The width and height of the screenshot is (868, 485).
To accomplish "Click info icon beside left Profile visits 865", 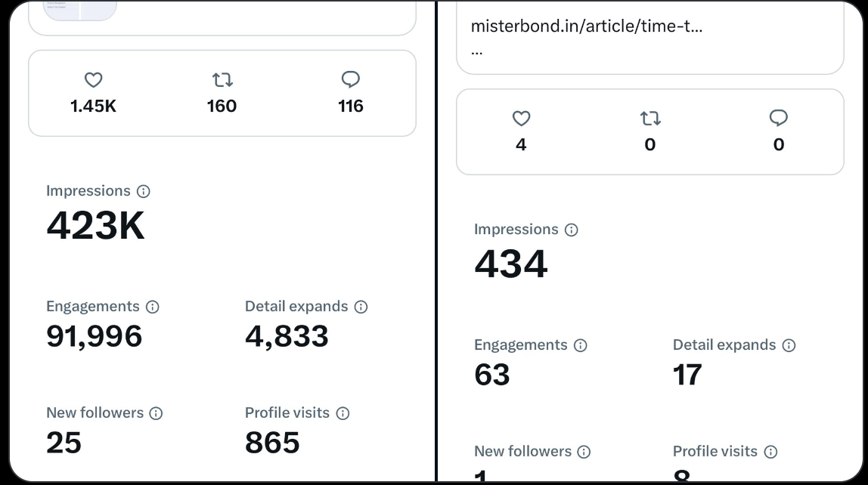I will click(x=343, y=414).
